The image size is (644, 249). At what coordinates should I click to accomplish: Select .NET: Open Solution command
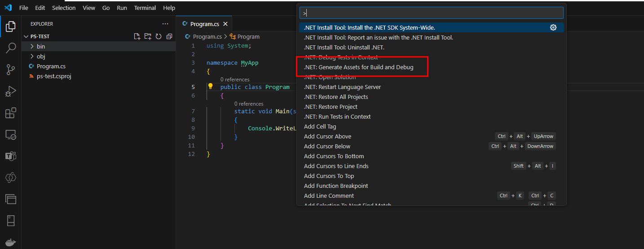point(431,77)
